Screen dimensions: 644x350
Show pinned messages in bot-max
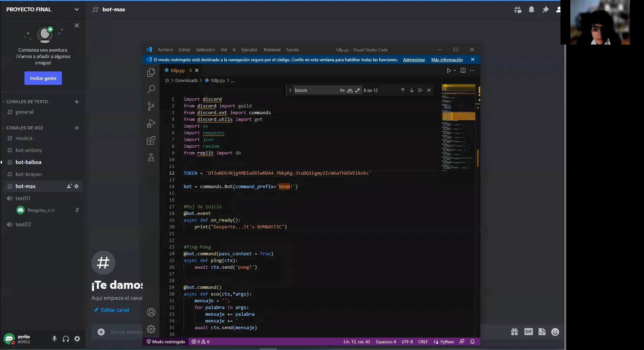[x=545, y=10]
